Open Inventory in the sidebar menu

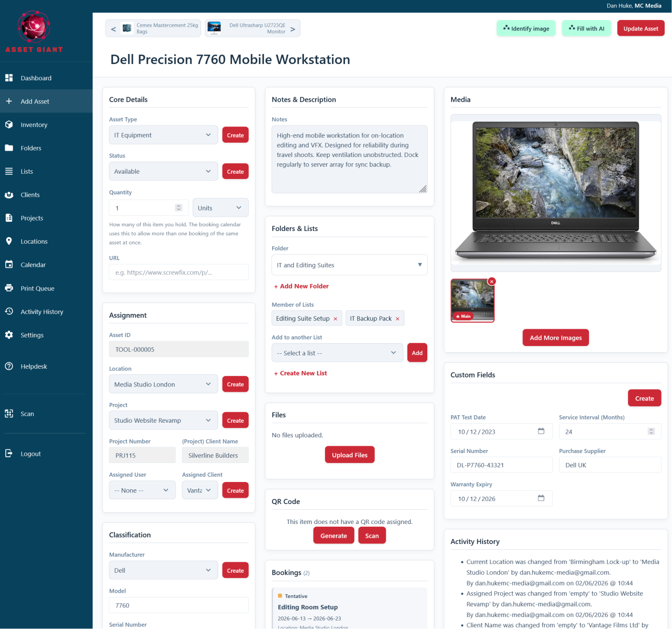(x=46, y=124)
